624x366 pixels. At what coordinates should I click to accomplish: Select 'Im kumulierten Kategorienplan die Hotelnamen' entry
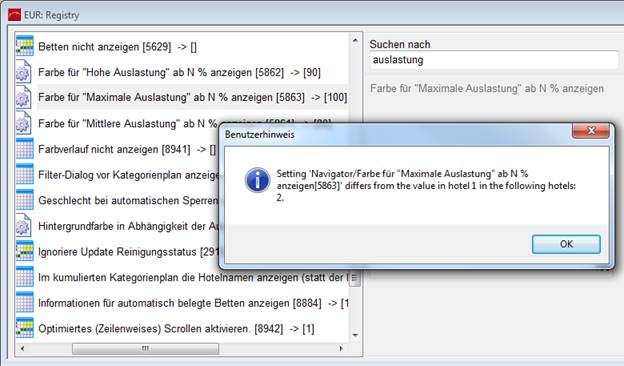point(193,277)
